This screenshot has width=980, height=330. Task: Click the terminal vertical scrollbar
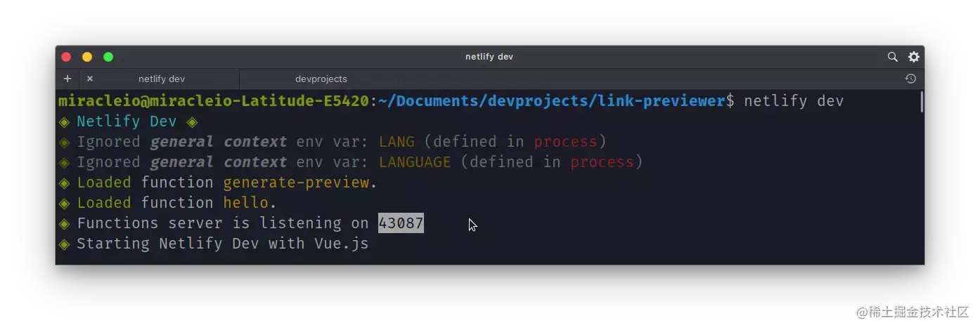click(x=921, y=101)
